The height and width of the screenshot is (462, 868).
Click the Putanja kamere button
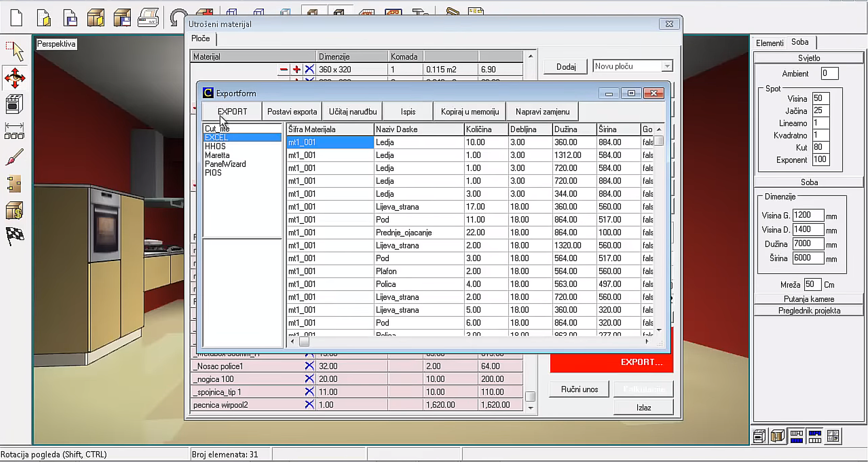(809, 299)
